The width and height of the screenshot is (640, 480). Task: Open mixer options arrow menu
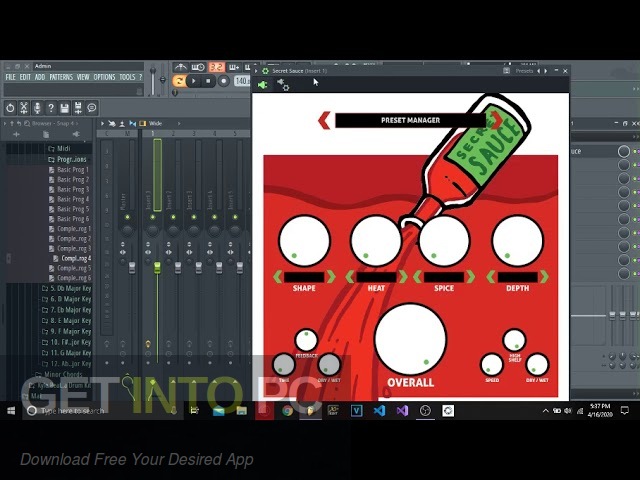click(102, 123)
